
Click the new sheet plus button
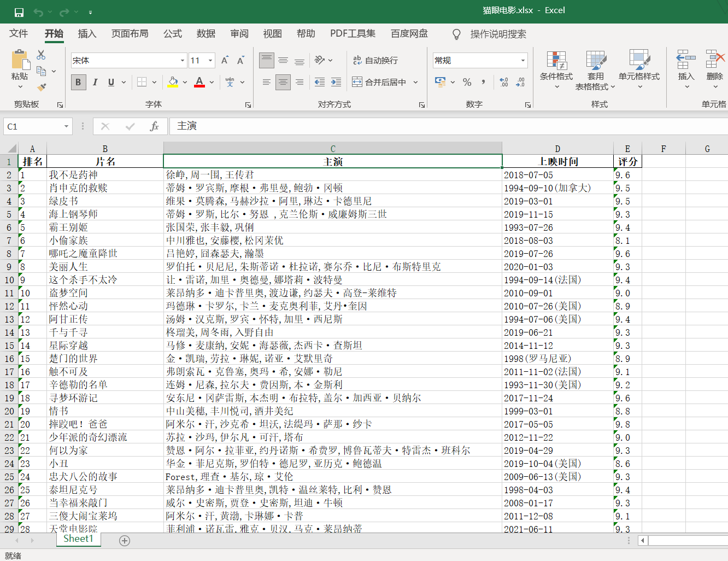point(125,541)
